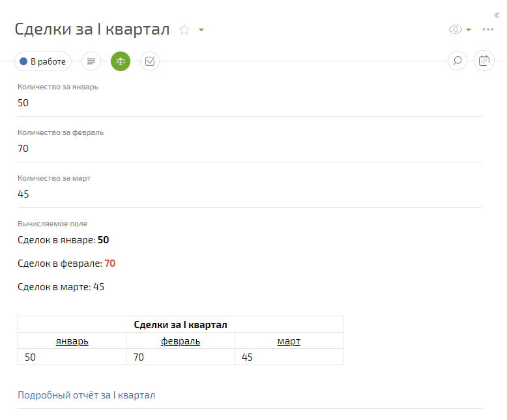The width and height of the screenshot is (507, 420).
Task: Click table cell with value 50
Action: click(72, 357)
